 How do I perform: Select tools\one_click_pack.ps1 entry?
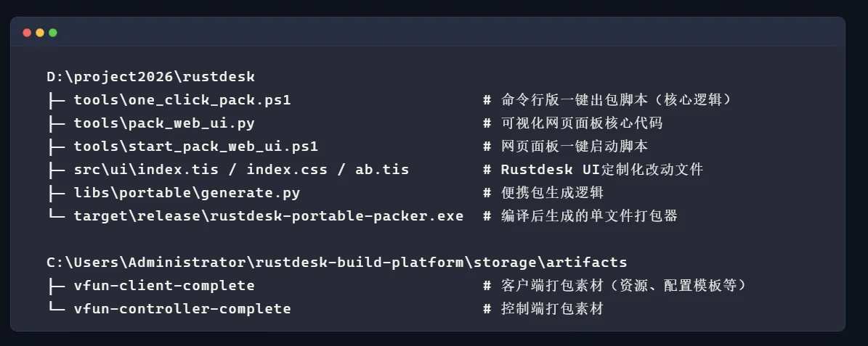tap(182, 100)
